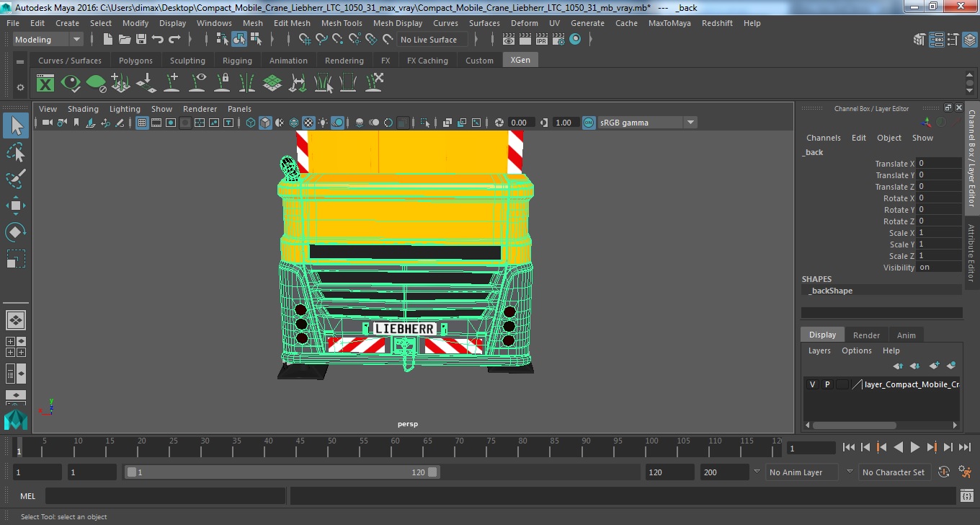Viewport: 980px width, 525px height.
Task: Click the layer color swatch box
Action: pos(842,384)
